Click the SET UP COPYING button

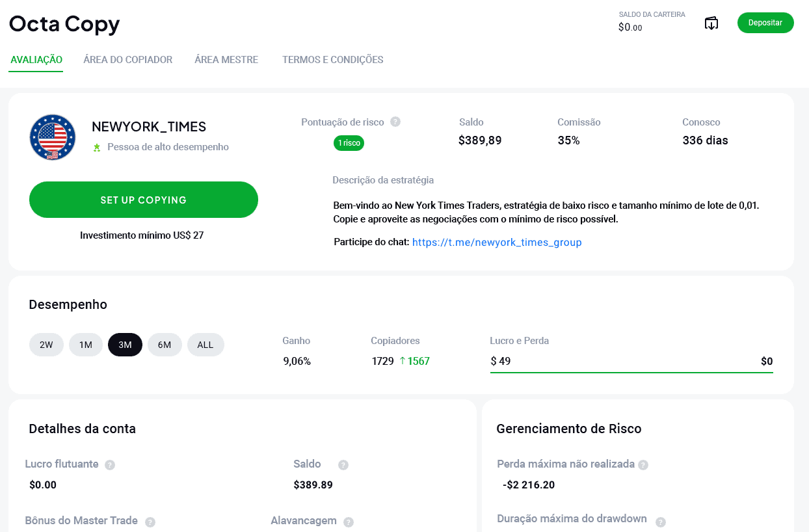(x=143, y=200)
